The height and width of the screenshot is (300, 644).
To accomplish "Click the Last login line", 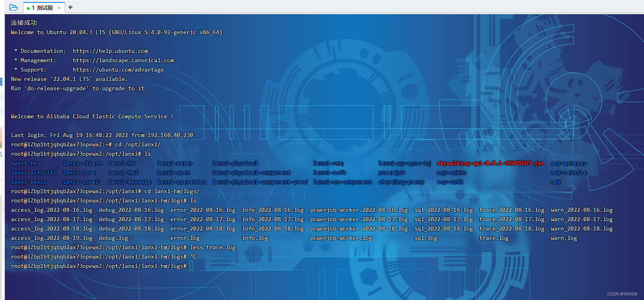I will point(102,135).
